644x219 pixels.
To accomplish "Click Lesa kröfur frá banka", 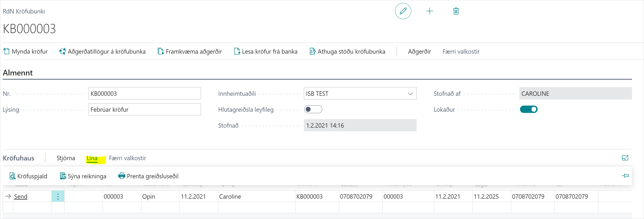I will [266, 51].
